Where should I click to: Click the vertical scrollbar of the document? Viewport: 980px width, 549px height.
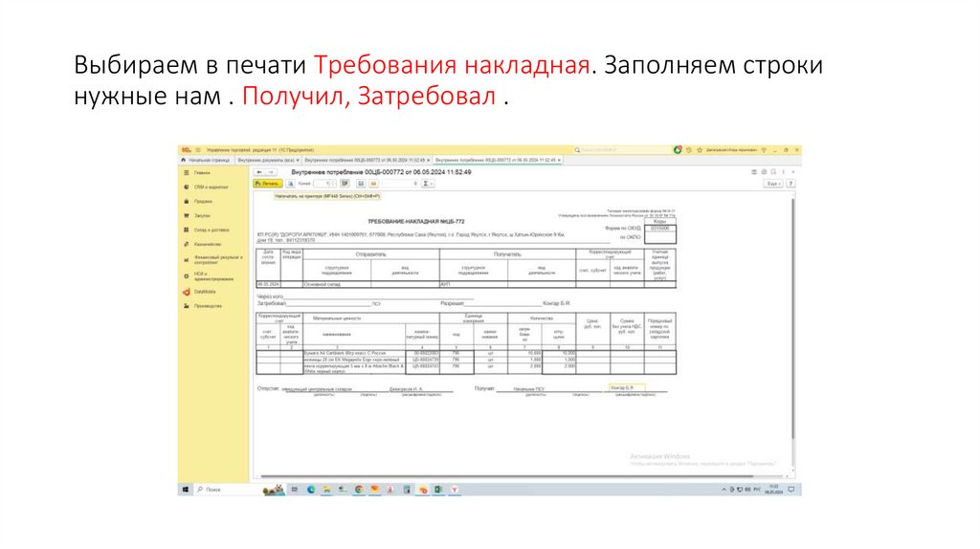tap(793, 318)
